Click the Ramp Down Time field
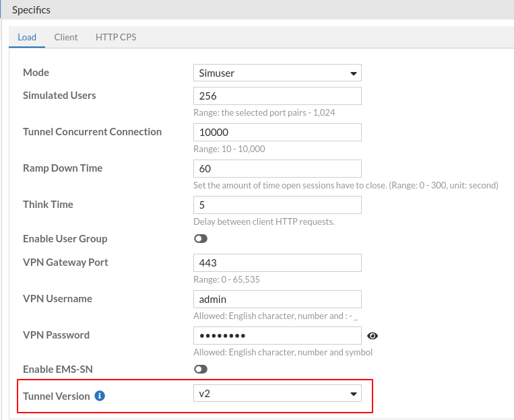 coord(277,168)
